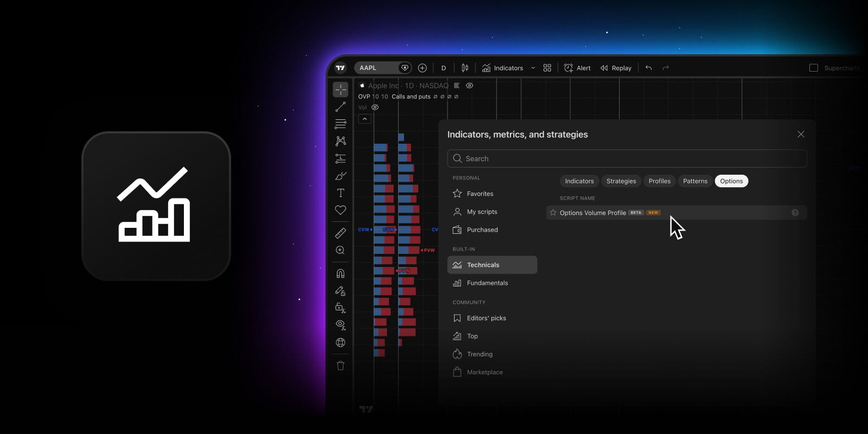Select the Technicals built-in category
868x434 pixels.
pyautogui.click(x=492, y=265)
